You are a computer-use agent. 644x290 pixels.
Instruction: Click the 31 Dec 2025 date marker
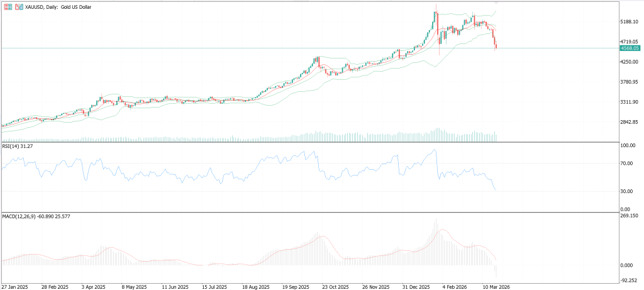click(416, 286)
